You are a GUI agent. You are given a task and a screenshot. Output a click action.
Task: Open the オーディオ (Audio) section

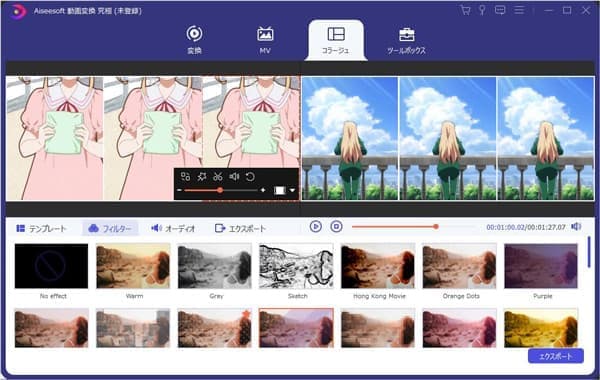point(173,228)
